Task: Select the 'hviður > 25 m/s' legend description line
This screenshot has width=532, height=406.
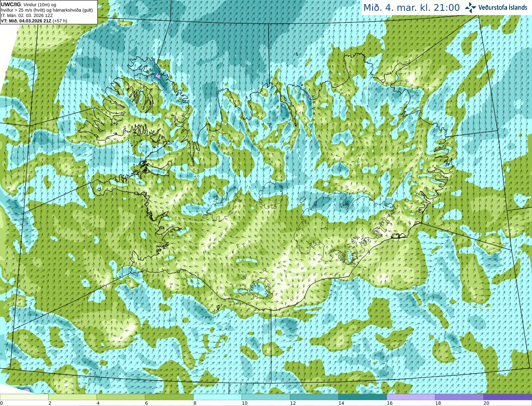Action: (47, 10)
